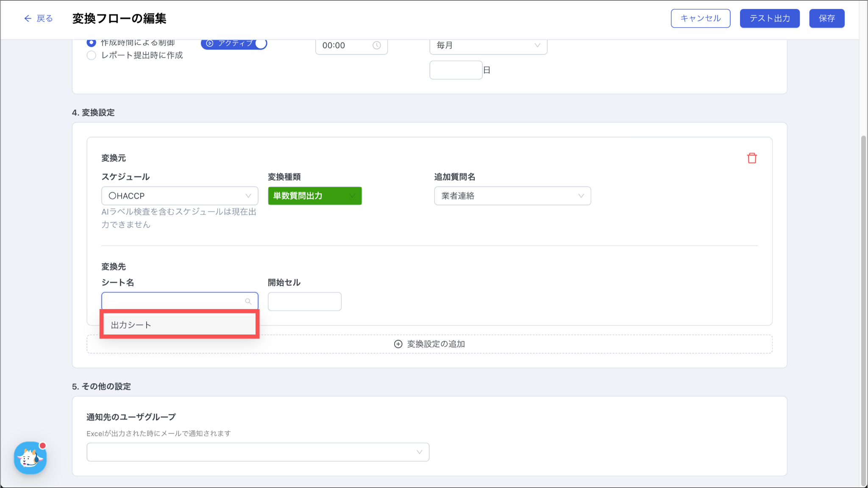
Task: Open the スケジュール dropdown showing HACCP
Action: point(180,196)
